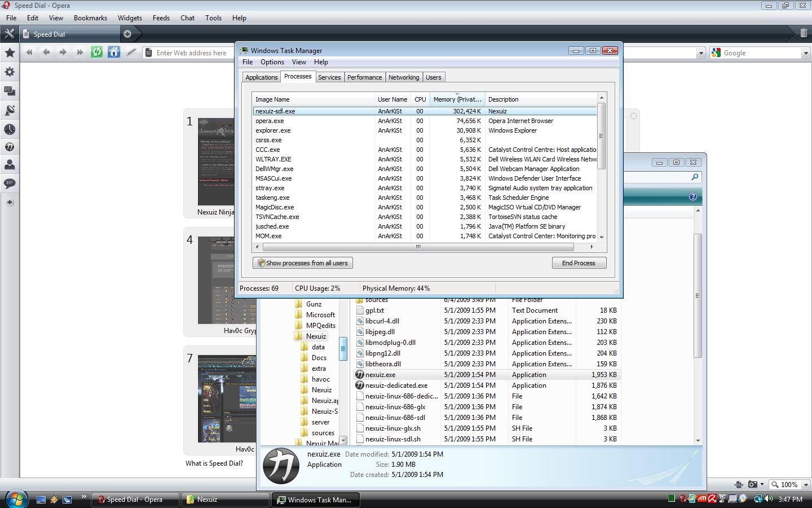Open the Contacts person panel in Opera sidebar
The width and height of the screenshot is (812, 508).
pos(10,165)
